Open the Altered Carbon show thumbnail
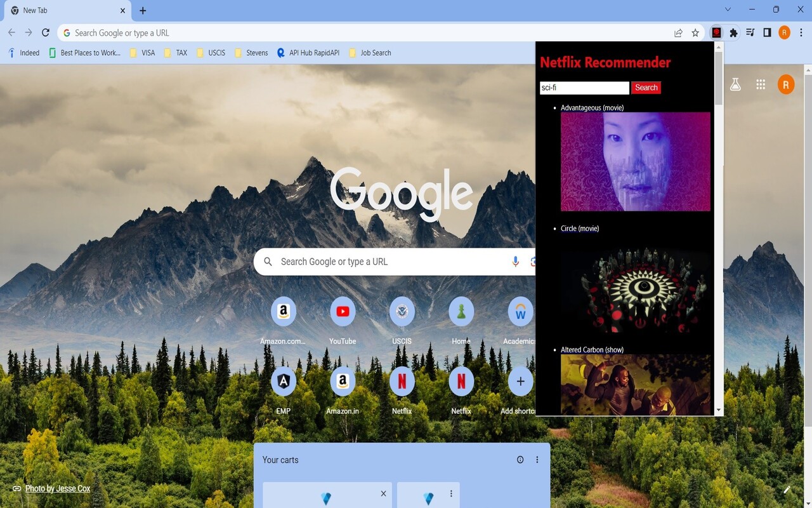Screen dimensions: 812x508 click(x=634, y=384)
